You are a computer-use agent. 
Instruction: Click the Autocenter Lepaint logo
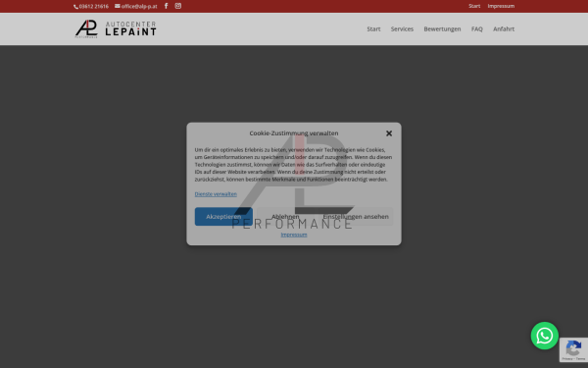pos(116,28)
